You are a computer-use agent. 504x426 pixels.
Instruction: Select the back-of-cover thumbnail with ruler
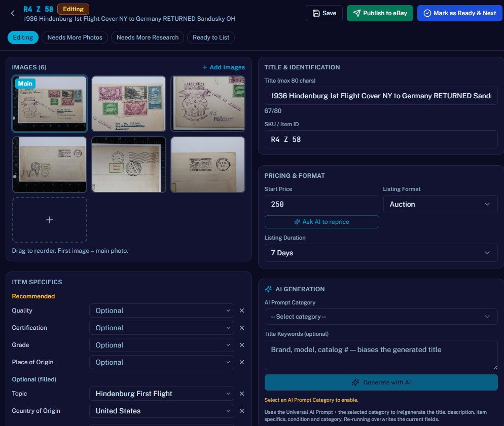[50, 165]
